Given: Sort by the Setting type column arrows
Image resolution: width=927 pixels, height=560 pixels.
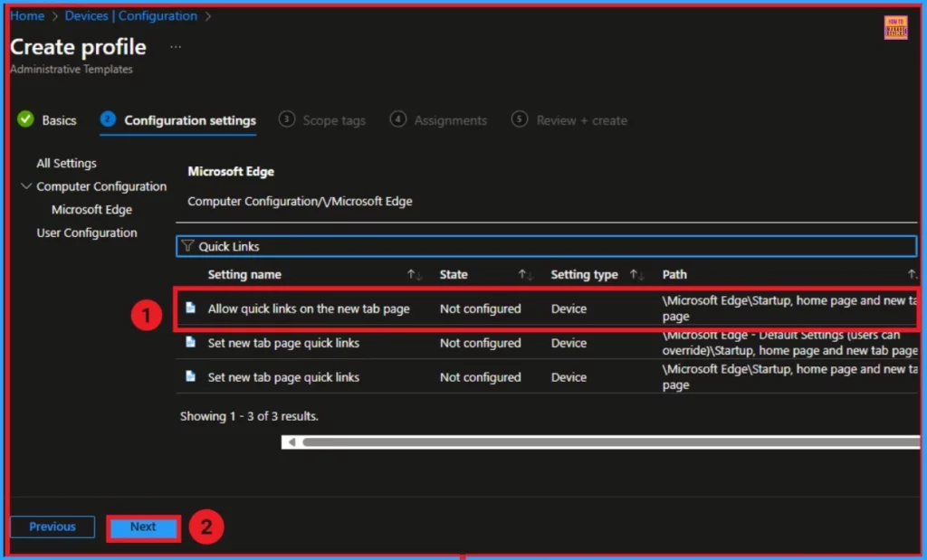Looking at the screenshot, I should (636, 275).
